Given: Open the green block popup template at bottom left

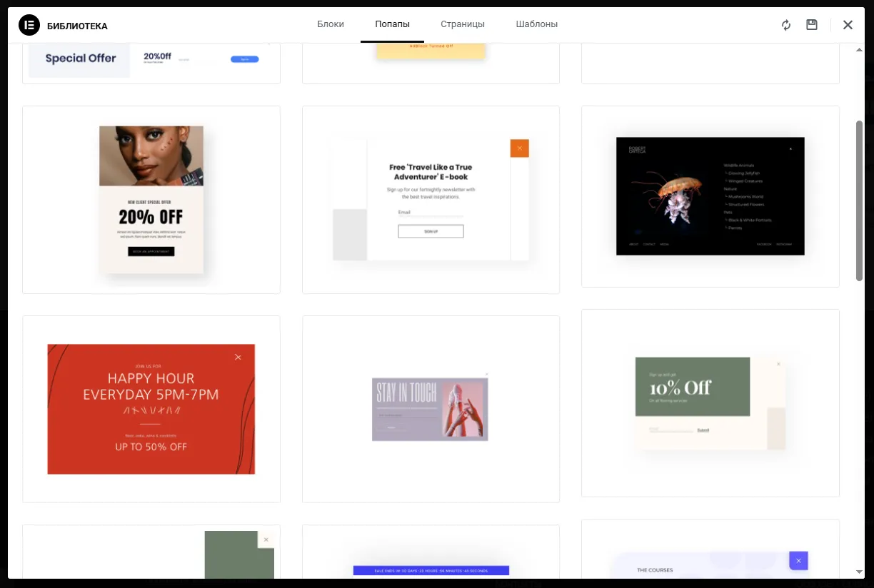Looking at the screenshot, I should click(151, 552).
